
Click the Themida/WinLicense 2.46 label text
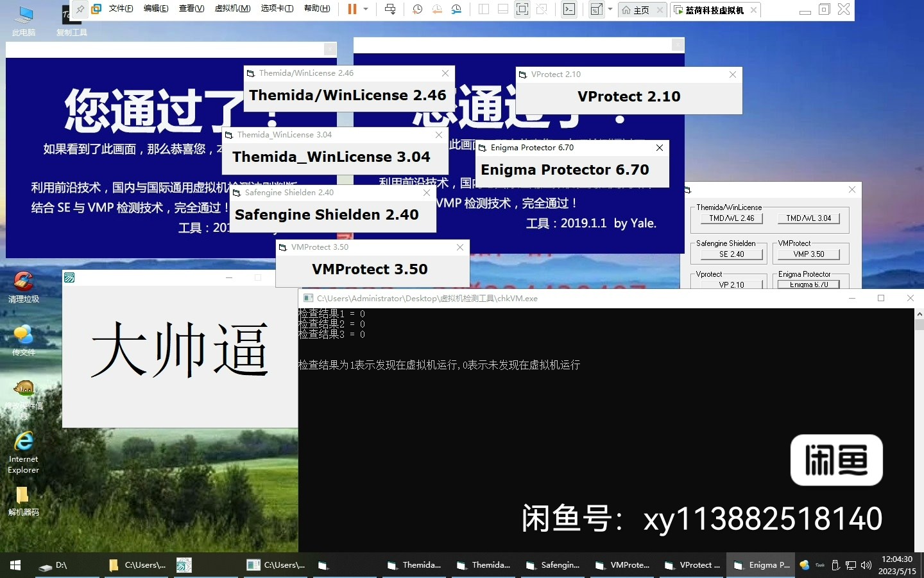[x=348, y=96]
